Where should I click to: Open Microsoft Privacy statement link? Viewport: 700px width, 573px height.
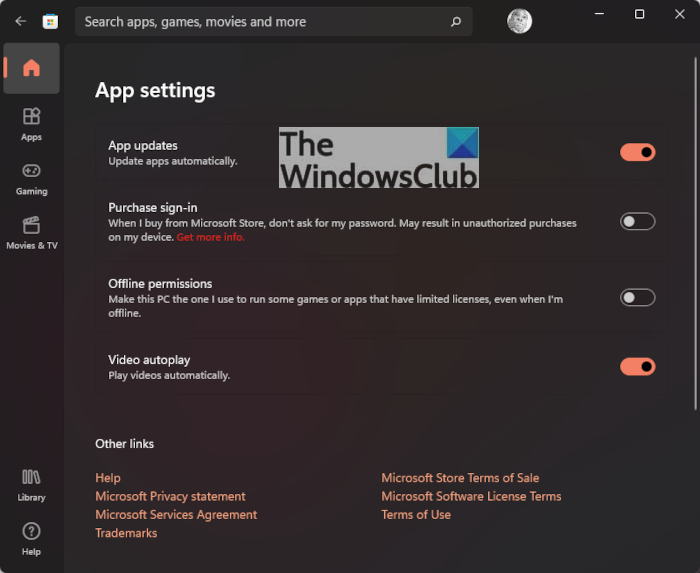point(170,496)
